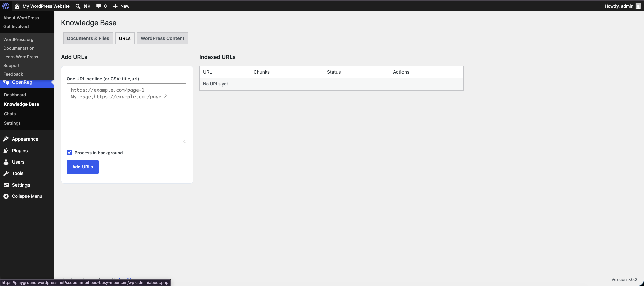This screenshot has height=286, width=644.
Task: Click the OpenRag menu label
Action: (22, 82)
